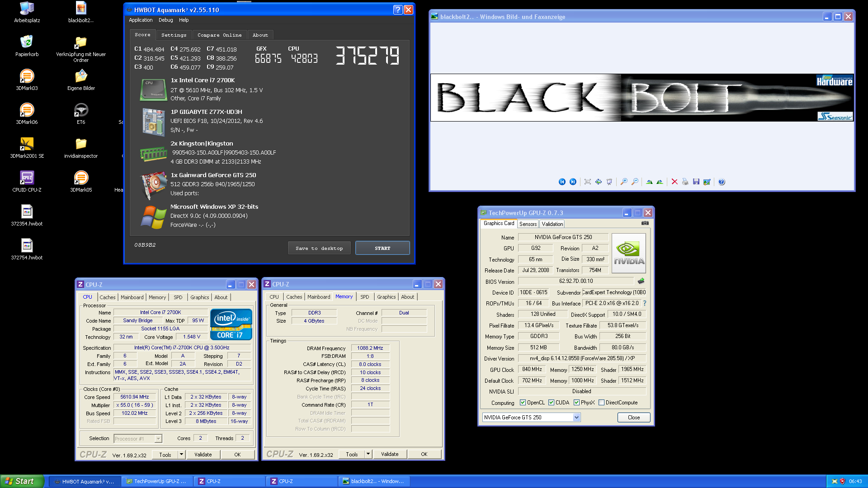Click Aquamark help question mark title button

(x=397, y=9)
